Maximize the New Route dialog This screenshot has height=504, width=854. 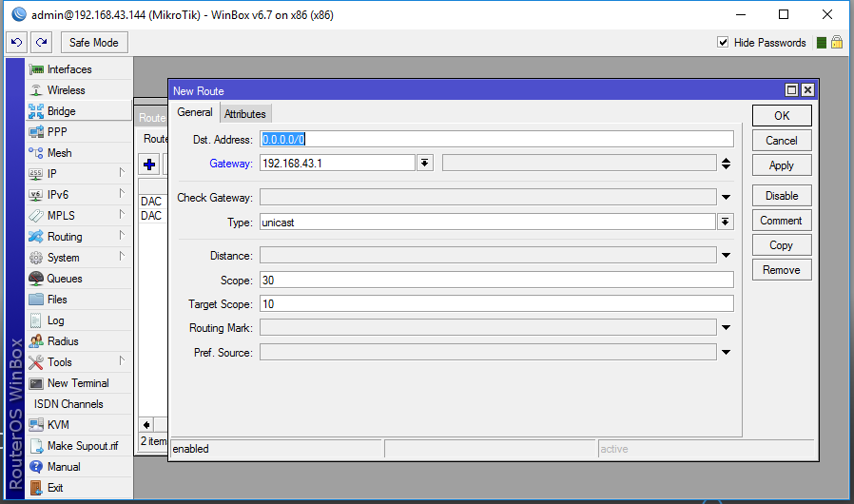(x=791, y=90)
